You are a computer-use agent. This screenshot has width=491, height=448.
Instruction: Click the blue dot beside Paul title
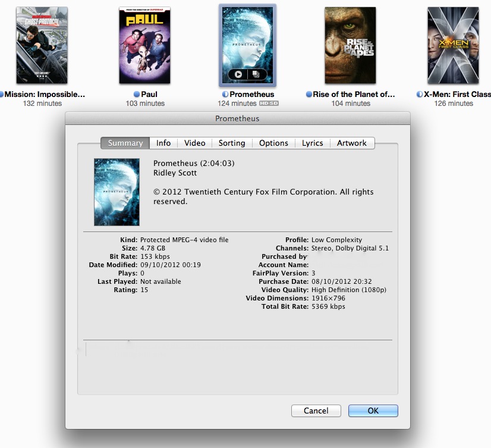click(x=137, y=94)
